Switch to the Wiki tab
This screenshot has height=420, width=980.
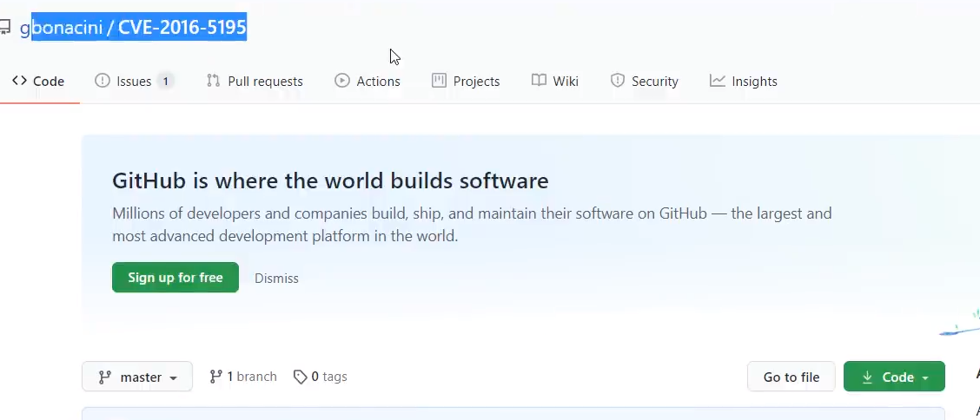555,81
